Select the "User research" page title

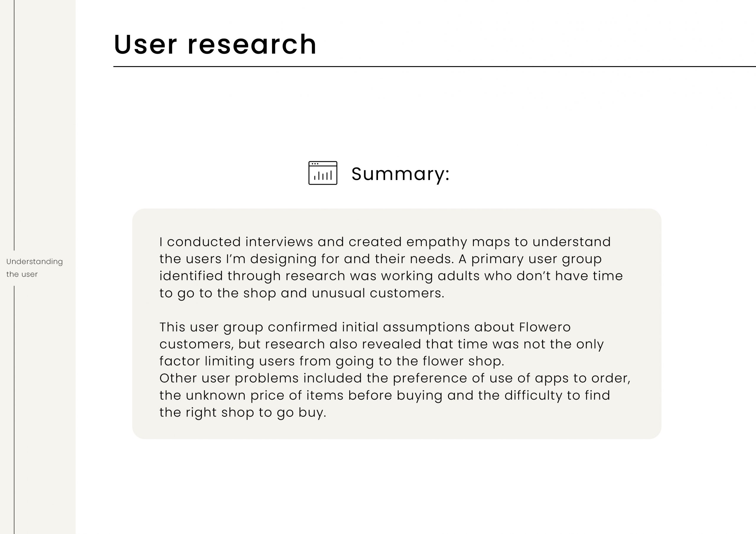tap(215, 44)
